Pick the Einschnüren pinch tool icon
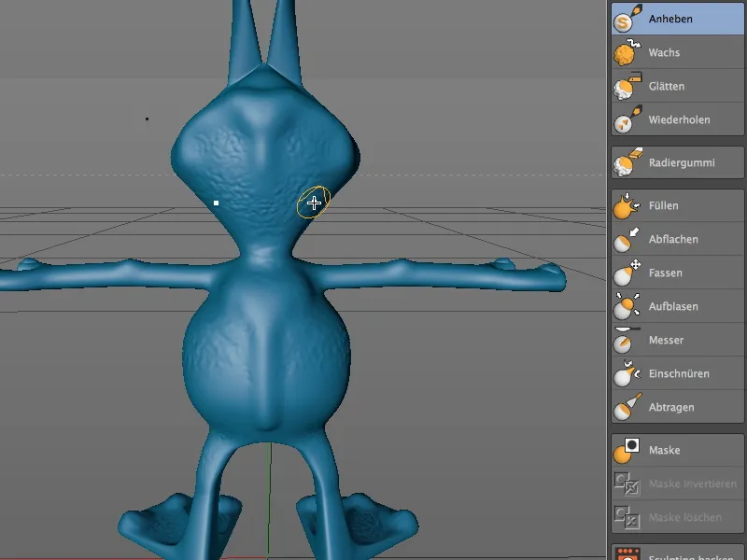This screenshot has width=747, height=560. (x=624, y=374)
